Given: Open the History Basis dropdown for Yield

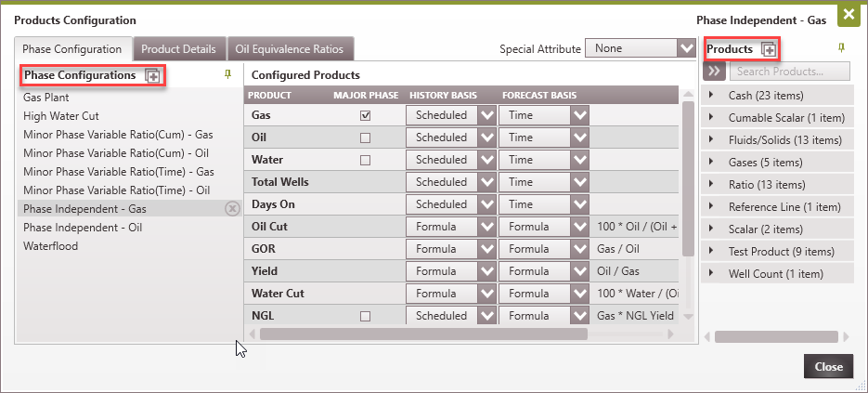Looking at the screenshot, I should click(x=487, y=271).
